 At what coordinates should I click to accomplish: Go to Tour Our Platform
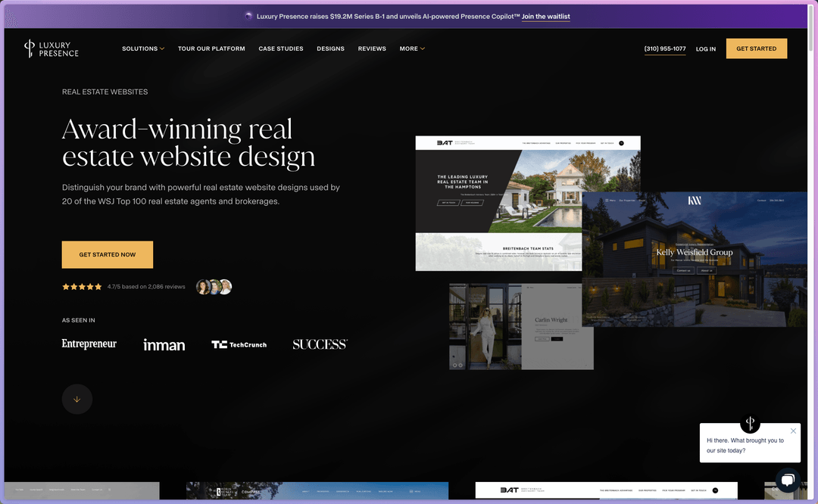click(x=211, y=48)
